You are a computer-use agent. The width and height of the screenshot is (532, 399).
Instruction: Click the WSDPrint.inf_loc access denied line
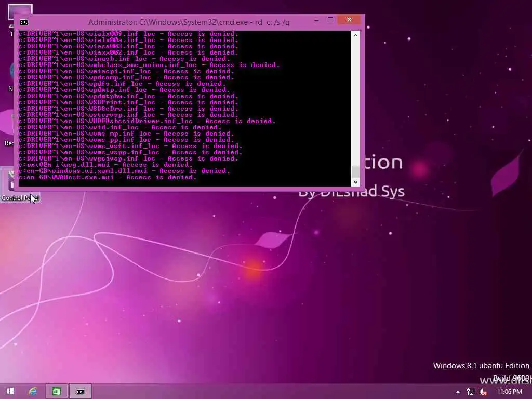click(x=129, y=102)
